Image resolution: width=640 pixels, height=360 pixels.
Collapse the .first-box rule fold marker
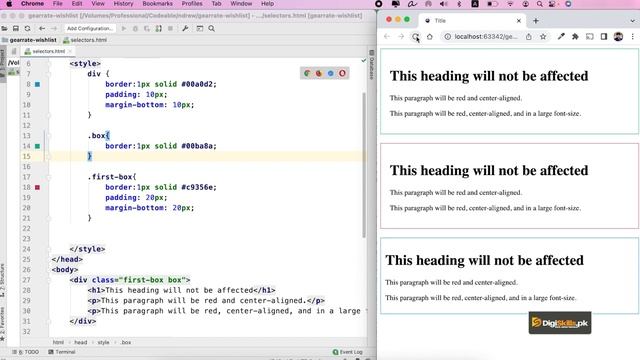(49, 177)
